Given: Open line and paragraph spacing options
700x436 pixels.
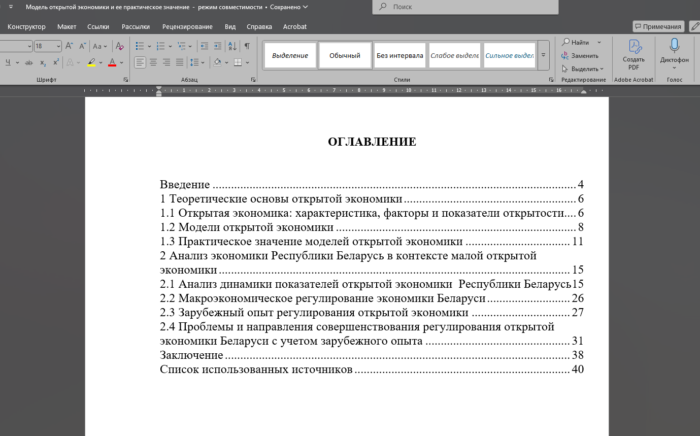Looking at the screenshot, I should pos(196,62).
